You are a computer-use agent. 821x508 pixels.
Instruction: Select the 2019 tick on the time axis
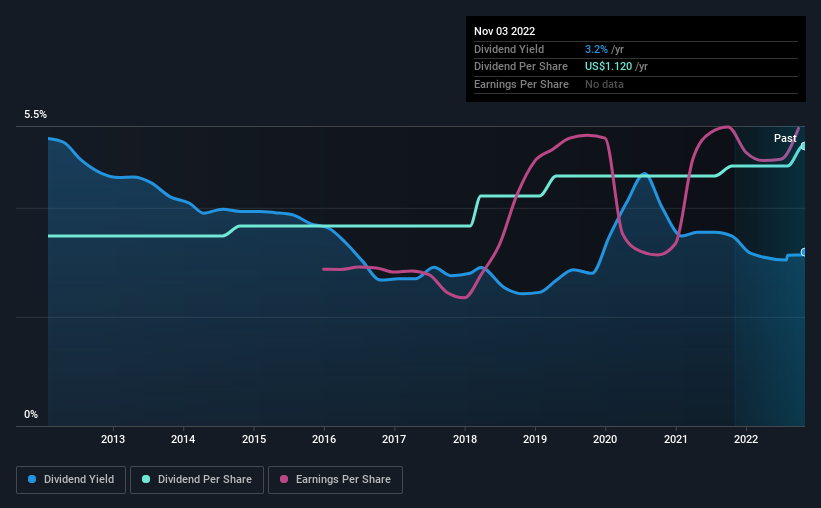click(x=535, y=439)
